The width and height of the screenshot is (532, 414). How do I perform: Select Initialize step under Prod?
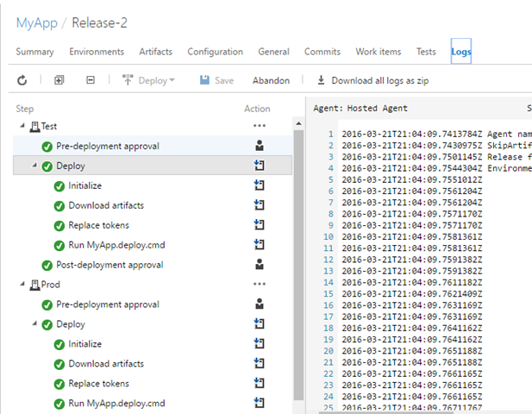pyautogui.click(x=153, y=344)
